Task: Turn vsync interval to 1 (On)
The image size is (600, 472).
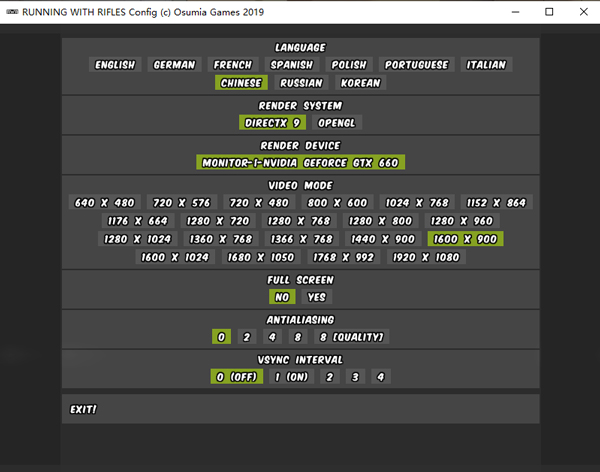Action: click(x=291, y=377)
